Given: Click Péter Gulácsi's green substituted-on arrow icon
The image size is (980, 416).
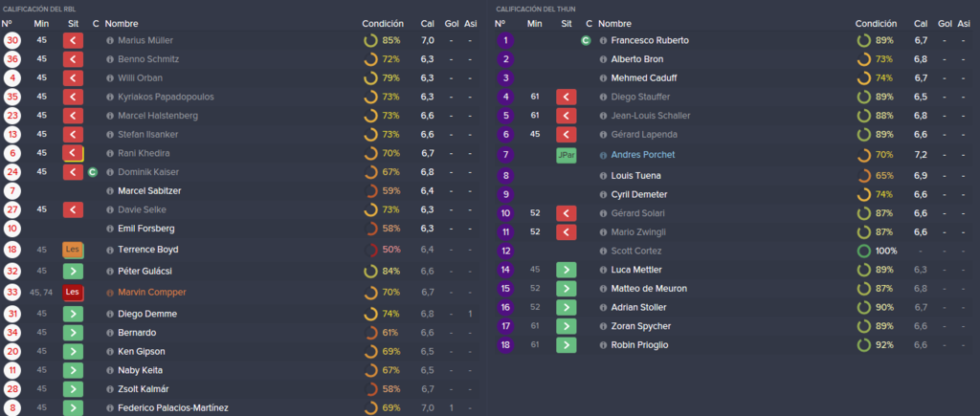Looking at the screenshot, I should point(73,271).
